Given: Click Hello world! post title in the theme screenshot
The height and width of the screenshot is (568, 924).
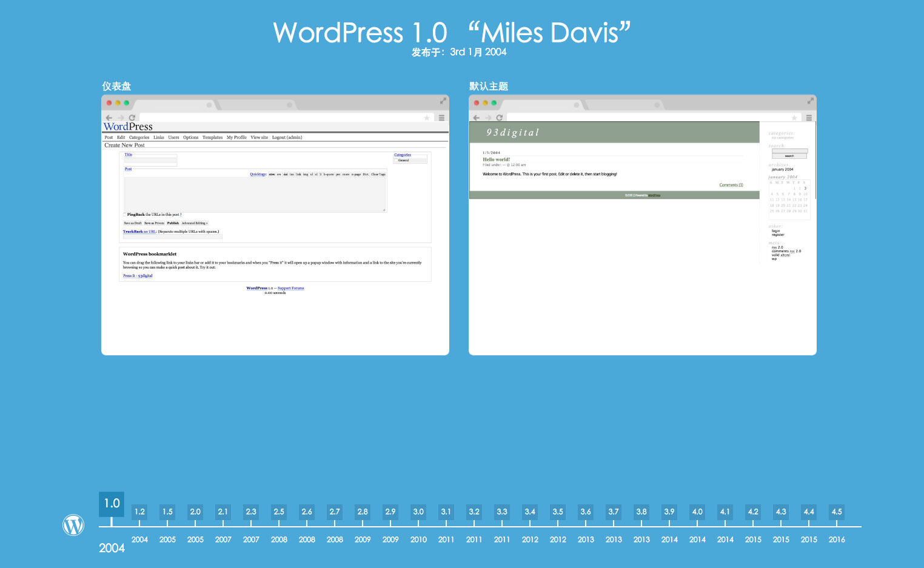Looking at the screenshot, I should click(x=496, y=159).
